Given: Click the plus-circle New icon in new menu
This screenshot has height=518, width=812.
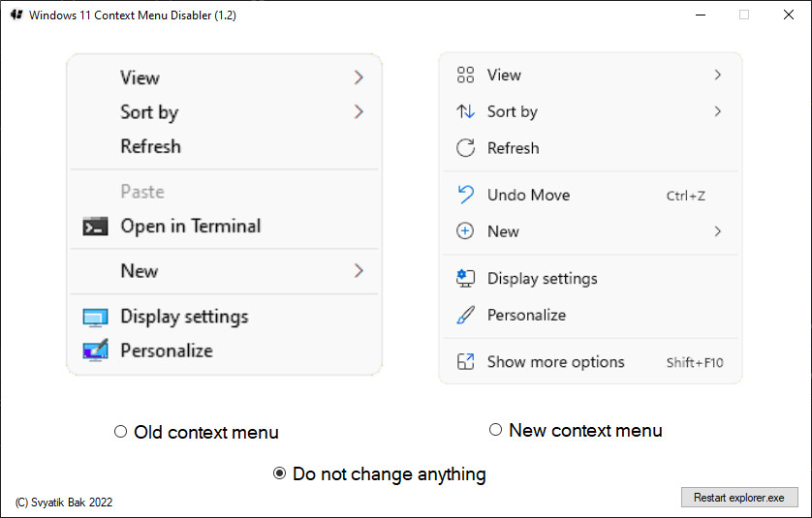Looking at the screenshot, I should click(465, 231).
